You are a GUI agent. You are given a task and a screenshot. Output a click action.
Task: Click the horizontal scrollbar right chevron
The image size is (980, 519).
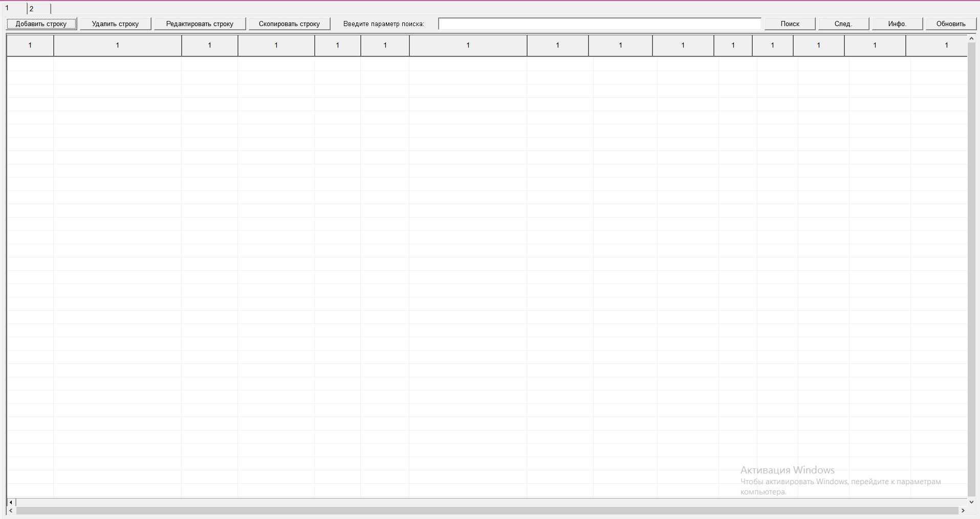pyautogui.click(x=963, y=511)
